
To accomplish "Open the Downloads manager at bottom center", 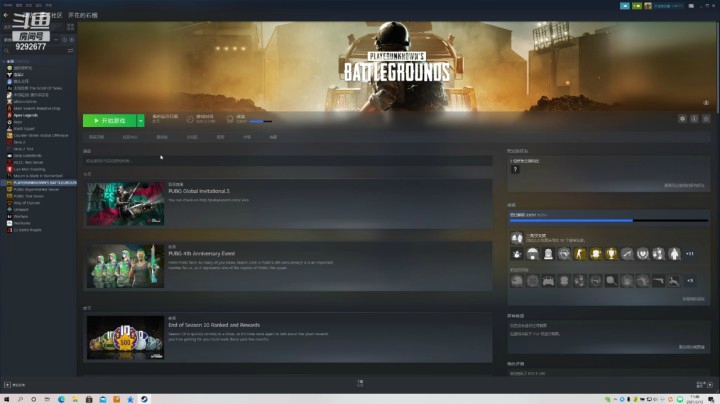I will tap(360, 383).
